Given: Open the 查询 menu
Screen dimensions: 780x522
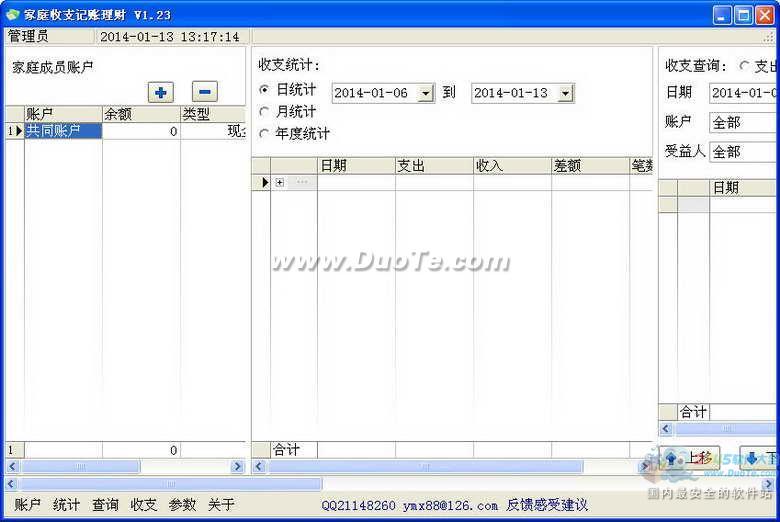Looking at the screenshot, I should (105, 505).
